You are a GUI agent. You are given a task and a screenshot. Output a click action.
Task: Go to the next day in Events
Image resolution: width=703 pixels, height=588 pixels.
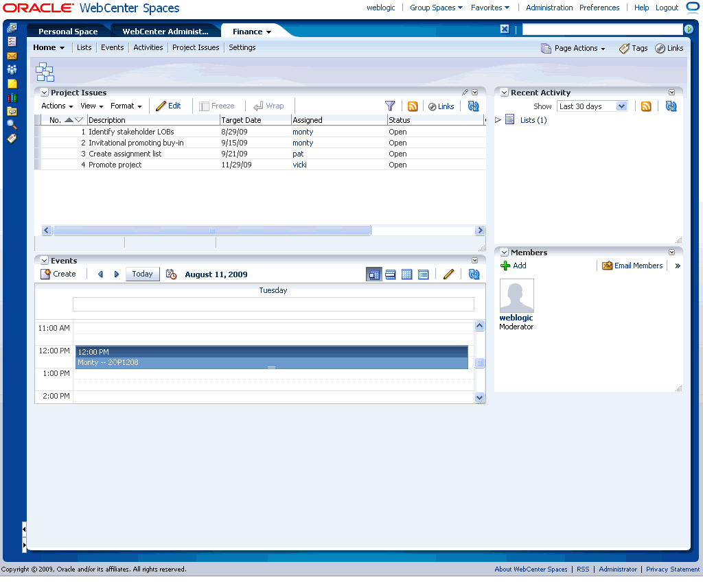point(117,274)
